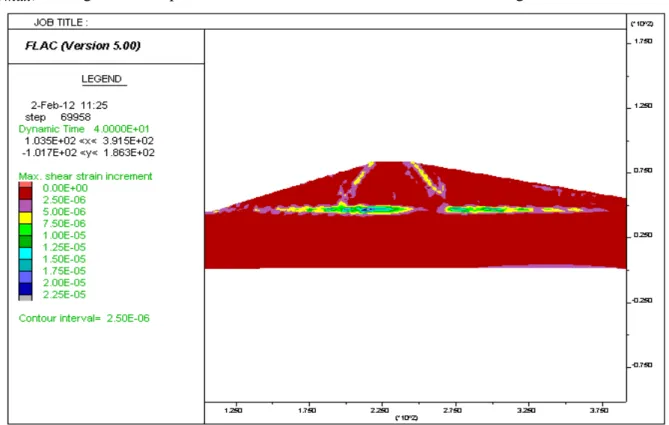Click the dark red legend color swatch
Image resolution: width=669 pixels, height=425 pixels.
coord(25,194)
